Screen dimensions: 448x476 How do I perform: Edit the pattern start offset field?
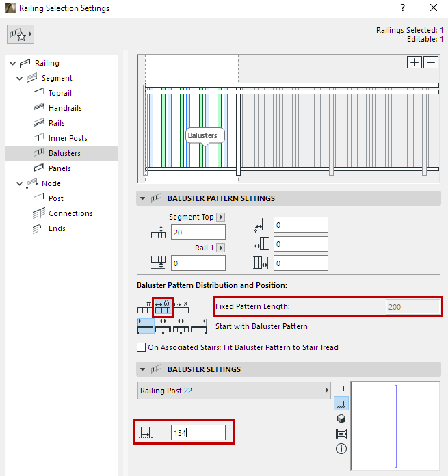[x=301, y=244]
